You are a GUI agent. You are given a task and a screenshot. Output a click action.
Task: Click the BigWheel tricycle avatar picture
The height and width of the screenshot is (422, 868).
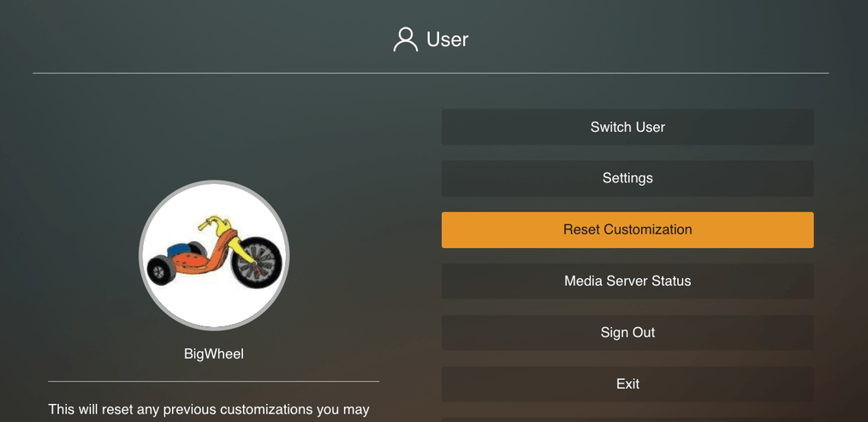(214, 255)
